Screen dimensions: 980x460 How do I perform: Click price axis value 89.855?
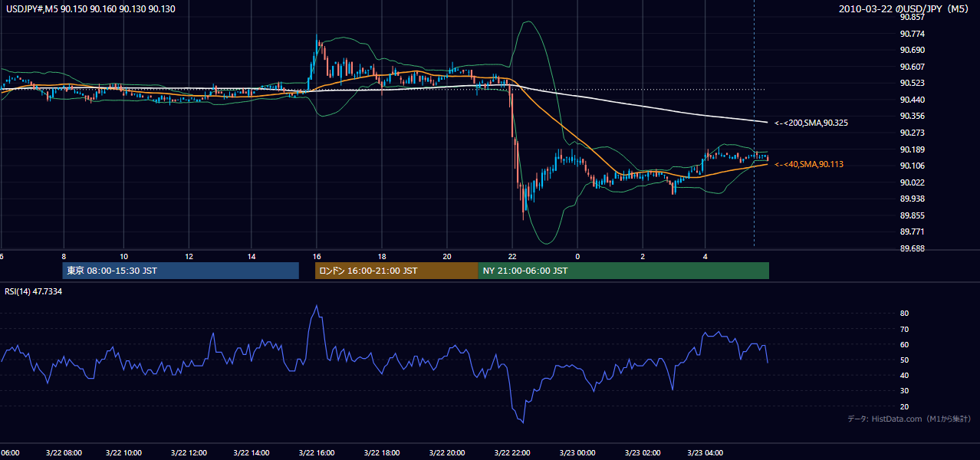(x=912, y=215)
